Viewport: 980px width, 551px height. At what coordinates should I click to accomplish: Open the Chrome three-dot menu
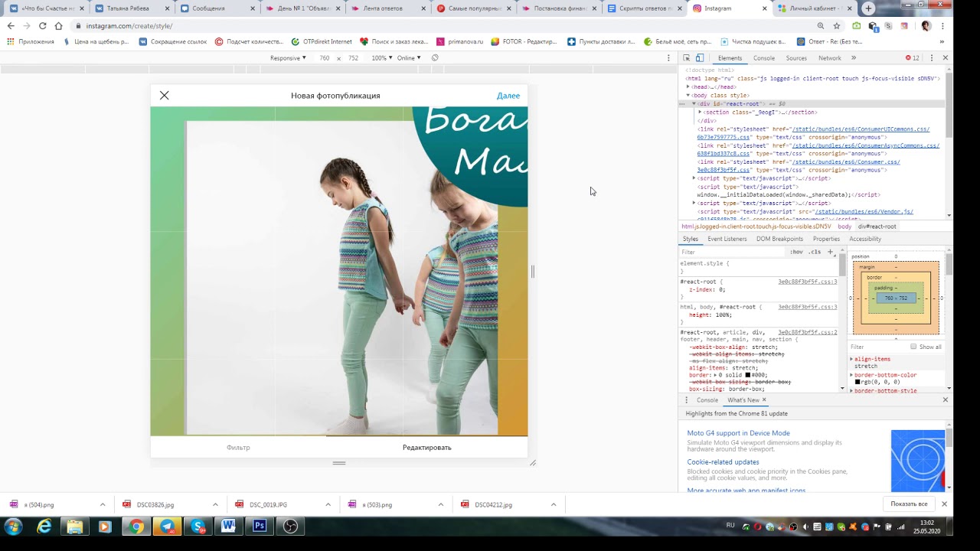click(942, 25)
